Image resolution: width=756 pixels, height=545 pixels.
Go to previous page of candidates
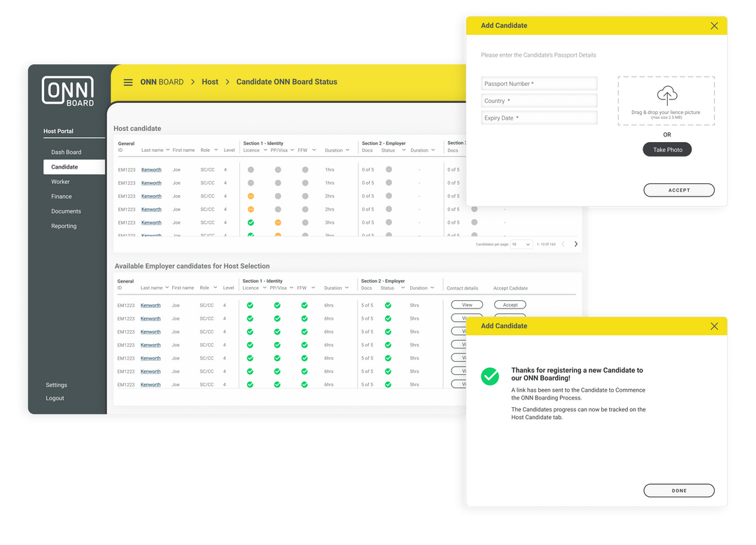563,244
